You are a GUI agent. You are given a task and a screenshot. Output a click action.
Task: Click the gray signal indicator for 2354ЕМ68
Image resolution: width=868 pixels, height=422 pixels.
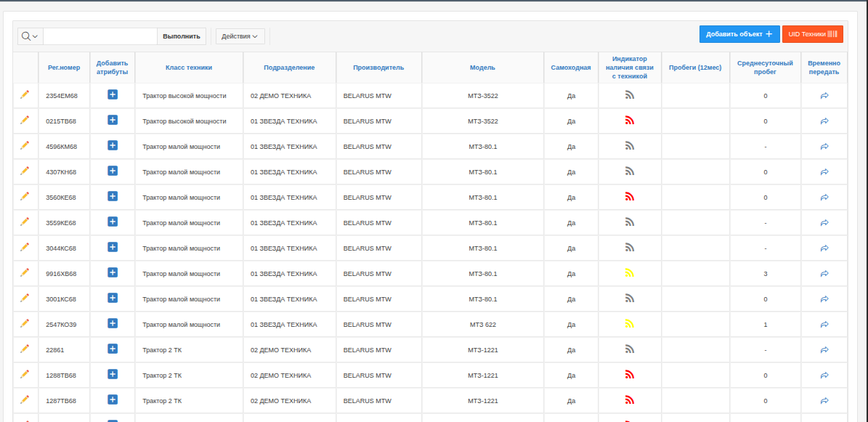pyautogui.click(x=630, y=94)
